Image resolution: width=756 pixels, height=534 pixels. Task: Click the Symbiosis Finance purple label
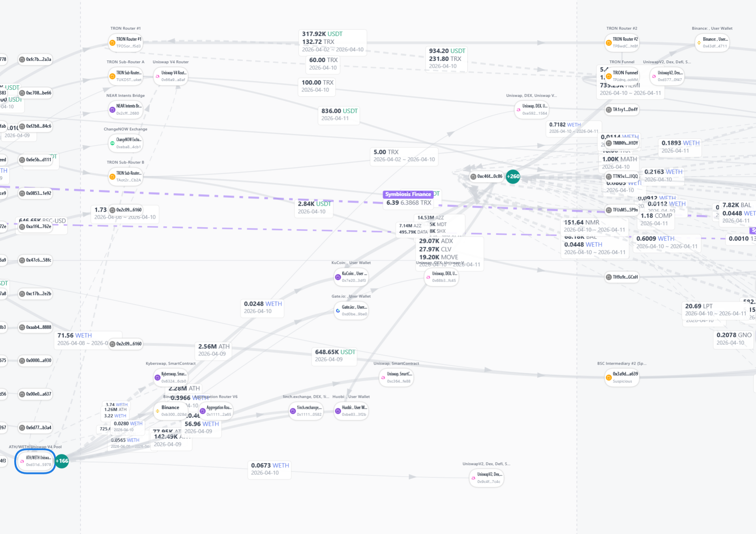[408, 194]
